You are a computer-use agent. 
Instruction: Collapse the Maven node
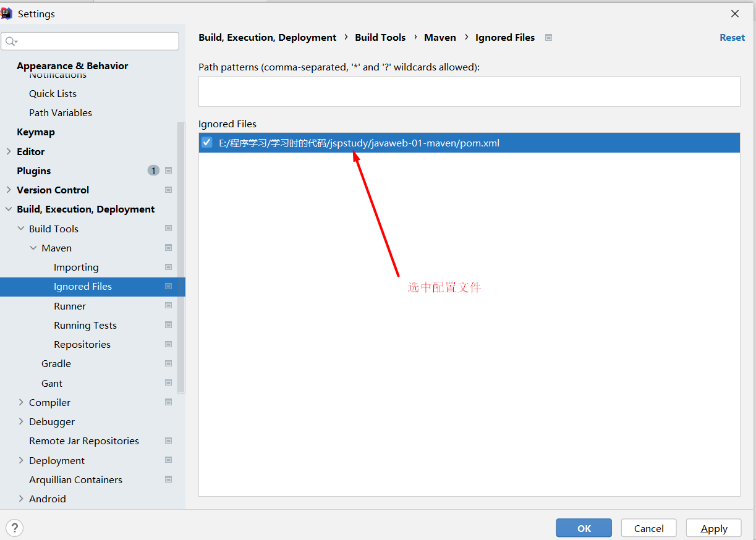pyautogui.click(x=33, y=248)
